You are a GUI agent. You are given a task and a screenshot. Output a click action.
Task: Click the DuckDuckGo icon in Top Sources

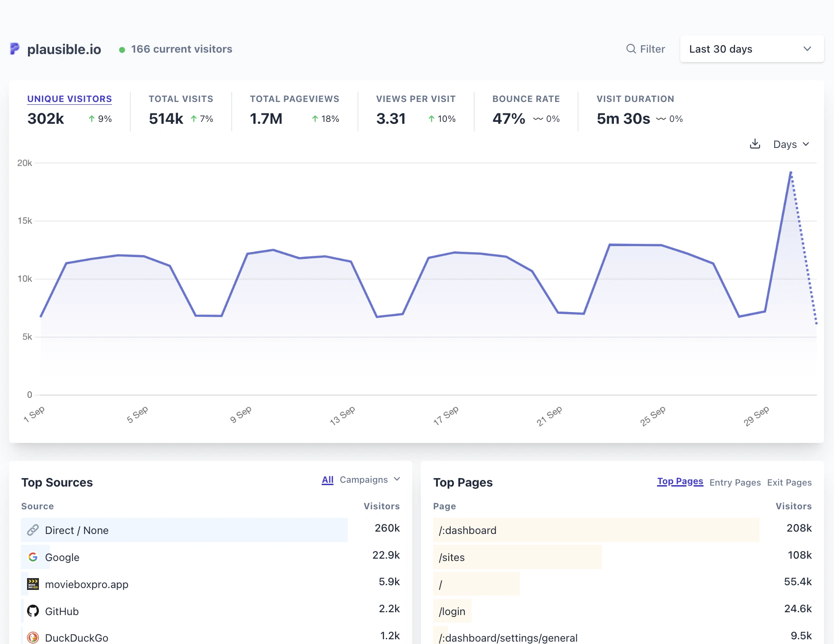point(32,637)
